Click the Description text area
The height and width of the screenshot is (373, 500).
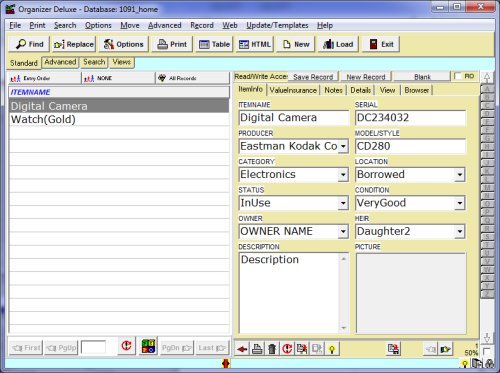pyautogui.click(x=290, y=293)
